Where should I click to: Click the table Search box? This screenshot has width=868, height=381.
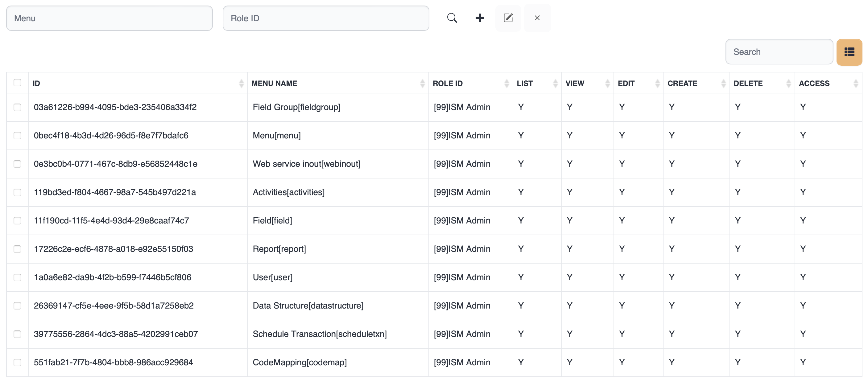tap(779, 52)
